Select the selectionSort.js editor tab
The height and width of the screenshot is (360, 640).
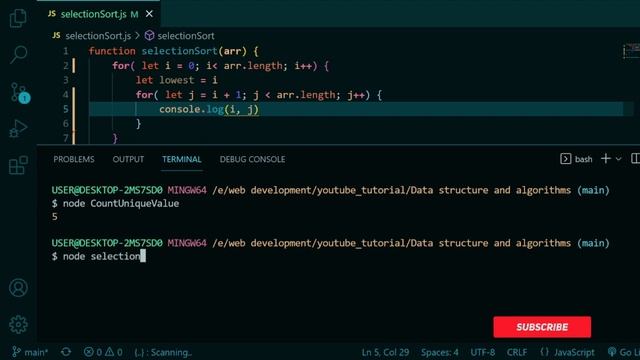(x=98, y=14)
